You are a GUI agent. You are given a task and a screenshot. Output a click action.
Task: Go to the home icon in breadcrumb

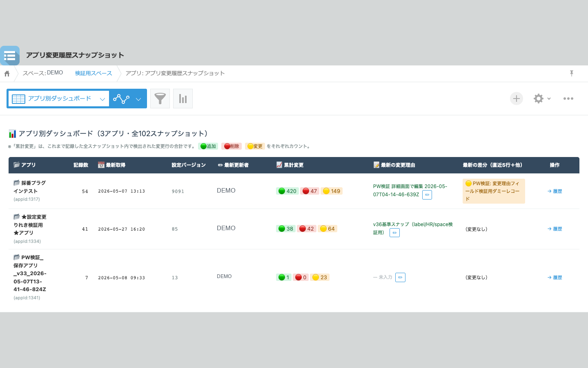click(7, 74)
